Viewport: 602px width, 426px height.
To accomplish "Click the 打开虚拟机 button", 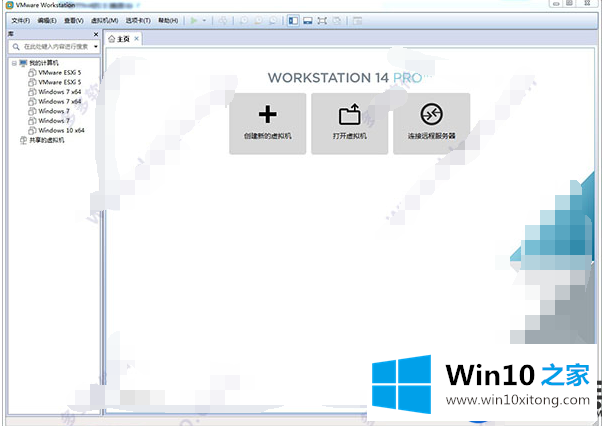I will pos(349,124).
